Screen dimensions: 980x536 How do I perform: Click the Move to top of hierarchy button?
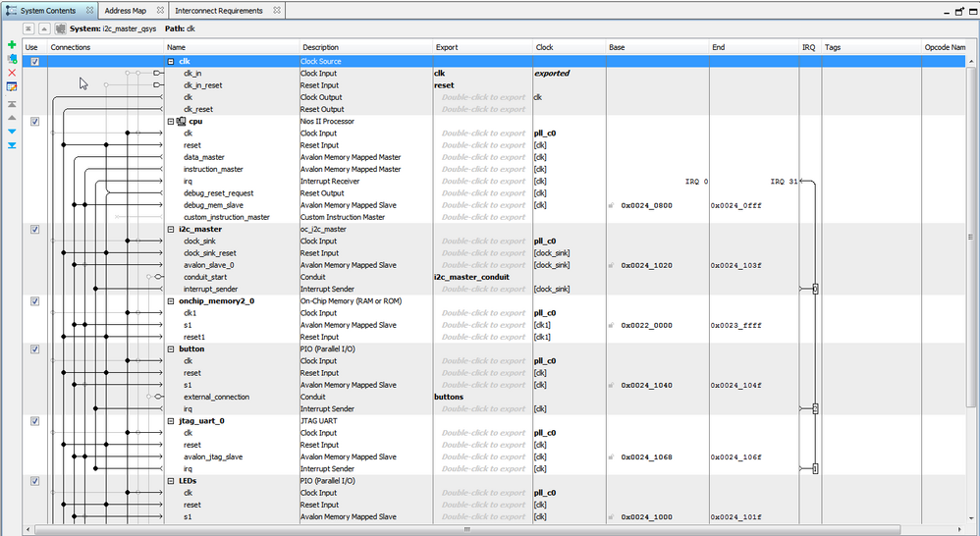(28, 28)
